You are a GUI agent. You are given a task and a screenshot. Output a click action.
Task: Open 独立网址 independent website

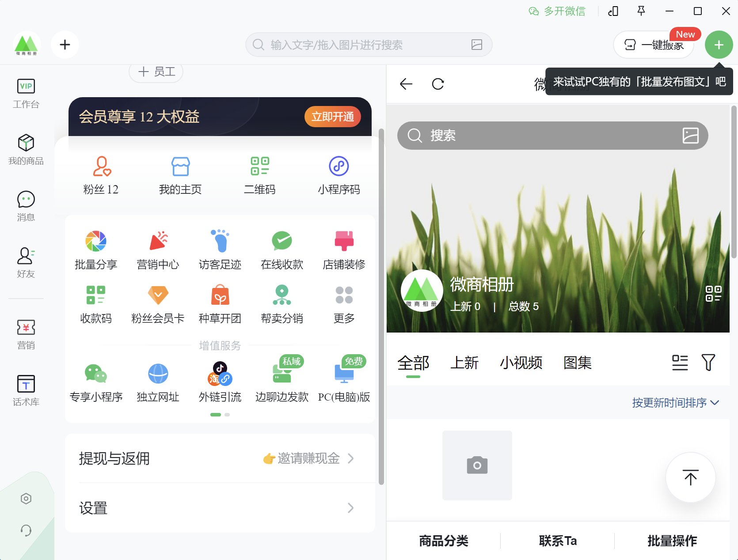[x=158, y=383]
